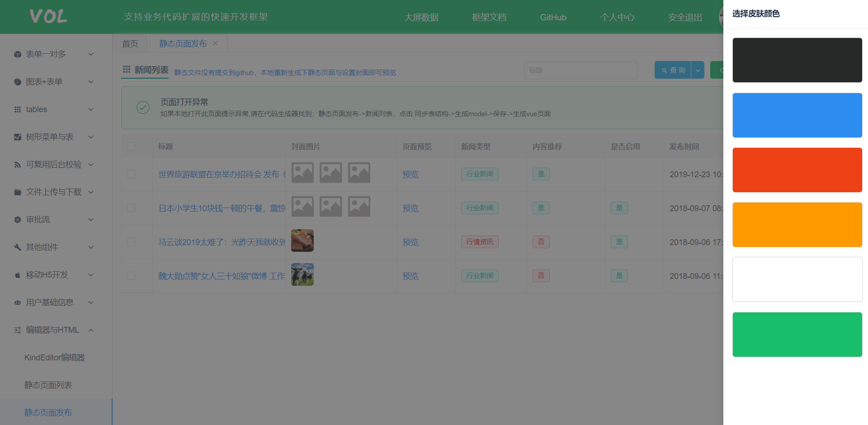Click the apple icon beside 移动H5开发
Viewport: 868px width, 425px height.
pos(18,275)
